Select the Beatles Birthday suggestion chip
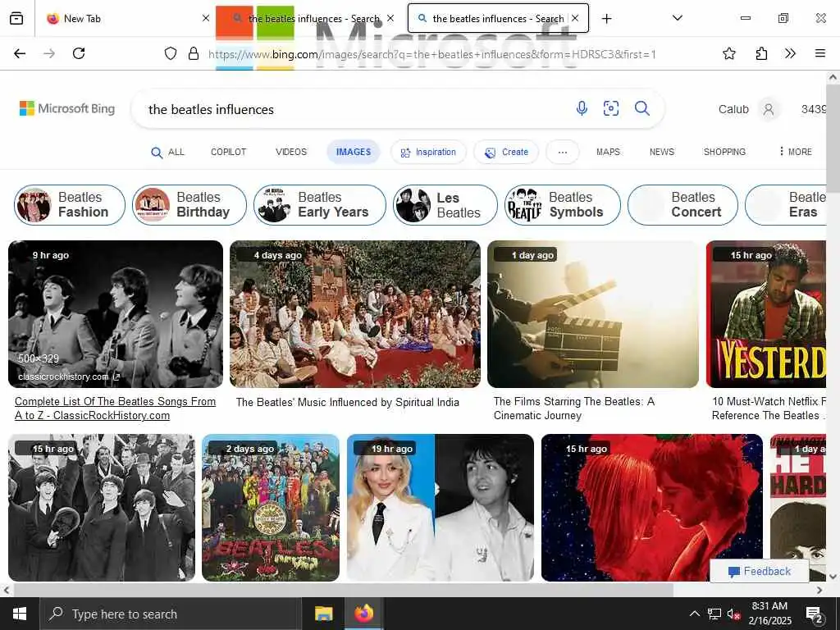 point(189,204)
